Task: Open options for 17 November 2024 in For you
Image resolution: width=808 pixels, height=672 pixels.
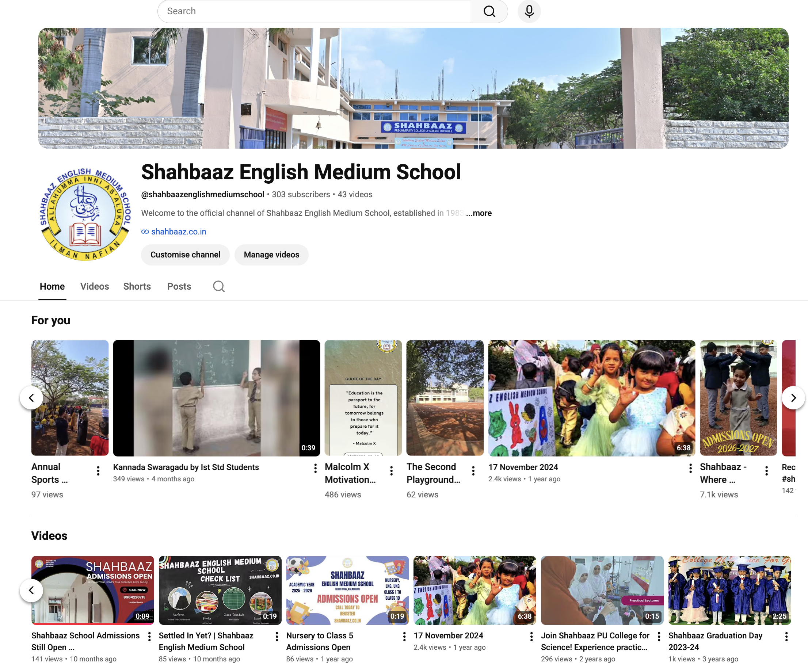Action: point(690,468)
